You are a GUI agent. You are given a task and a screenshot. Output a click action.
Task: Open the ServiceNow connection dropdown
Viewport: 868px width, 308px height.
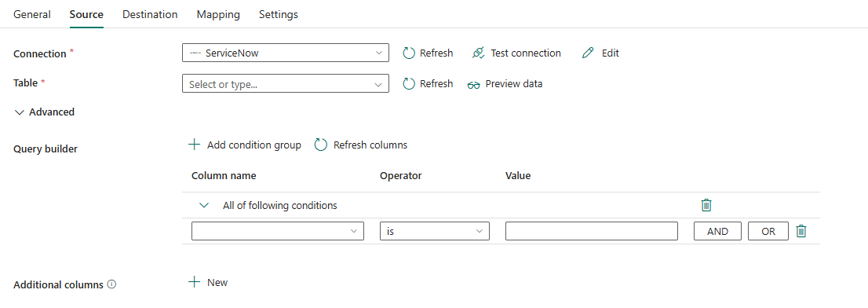tap(286, 53)
